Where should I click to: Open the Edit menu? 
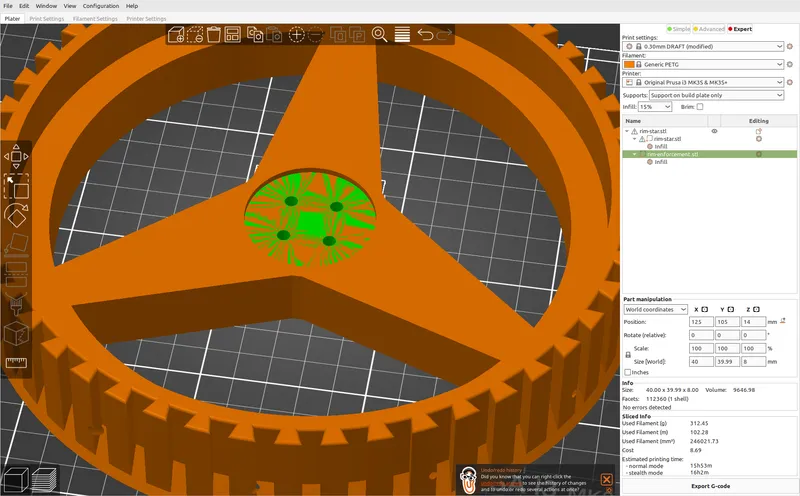24,6
